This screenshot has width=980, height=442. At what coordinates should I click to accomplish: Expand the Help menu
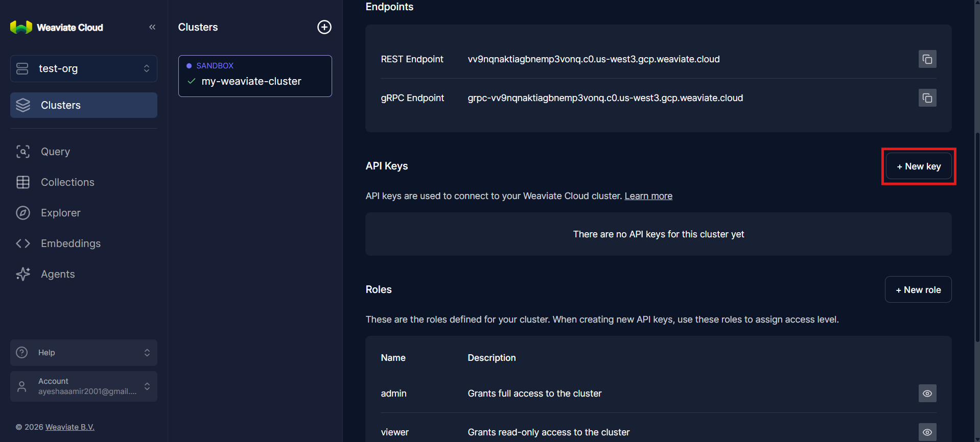tap(84, 353)
